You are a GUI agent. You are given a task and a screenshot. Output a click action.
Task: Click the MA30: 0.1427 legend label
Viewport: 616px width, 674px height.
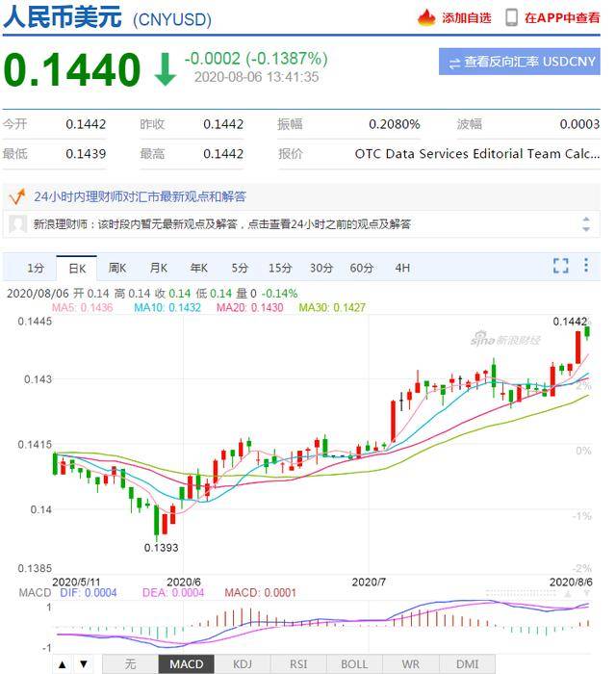(332, 308)
